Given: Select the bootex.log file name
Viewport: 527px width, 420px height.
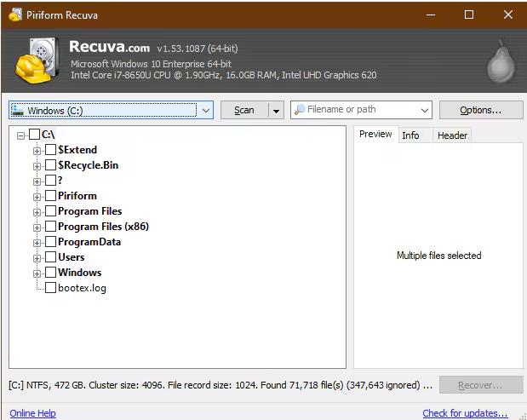Looking at the screenshot, I should tap(82, 288).
